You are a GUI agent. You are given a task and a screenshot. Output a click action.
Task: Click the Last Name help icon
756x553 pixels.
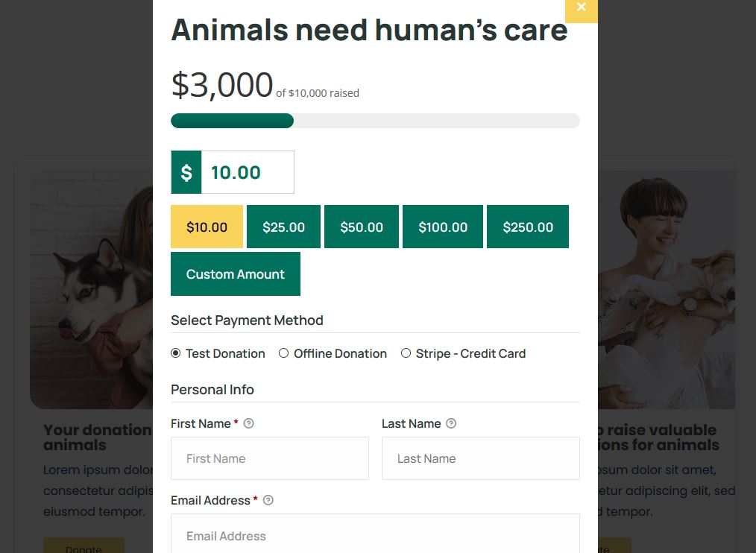point(451,423)
